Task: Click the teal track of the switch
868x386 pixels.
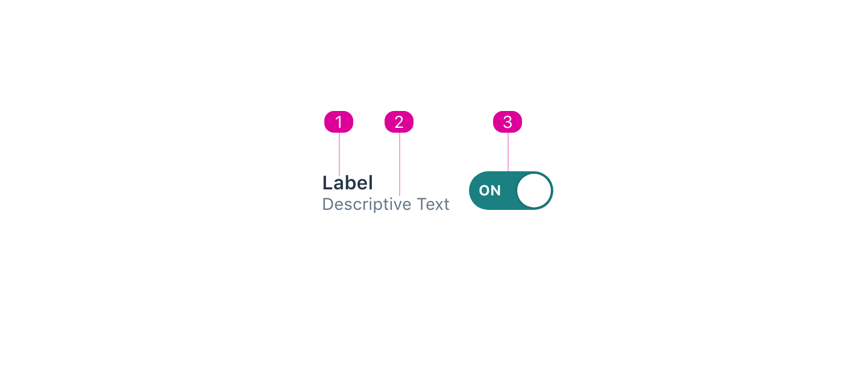Action: click(494, 205)
